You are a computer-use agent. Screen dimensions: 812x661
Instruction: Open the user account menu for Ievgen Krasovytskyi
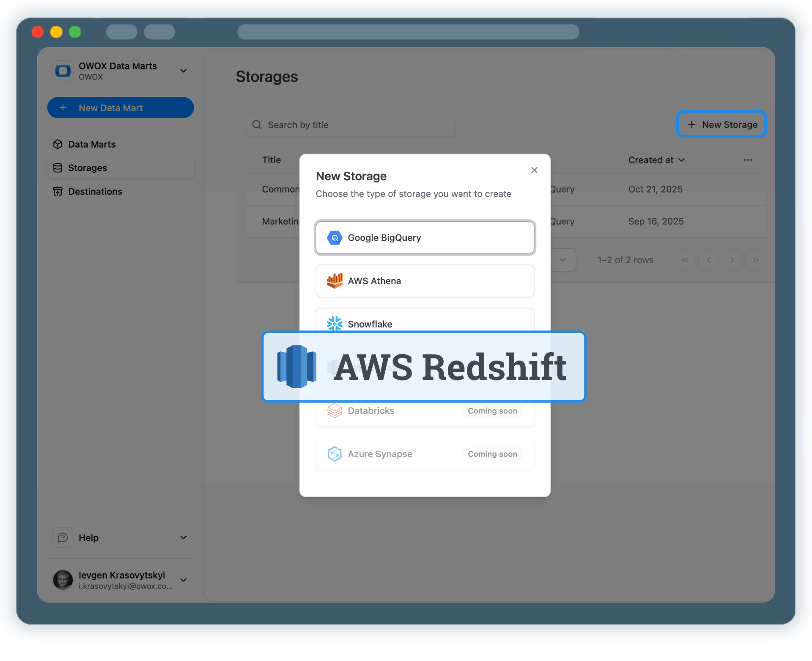coord(184,580)
